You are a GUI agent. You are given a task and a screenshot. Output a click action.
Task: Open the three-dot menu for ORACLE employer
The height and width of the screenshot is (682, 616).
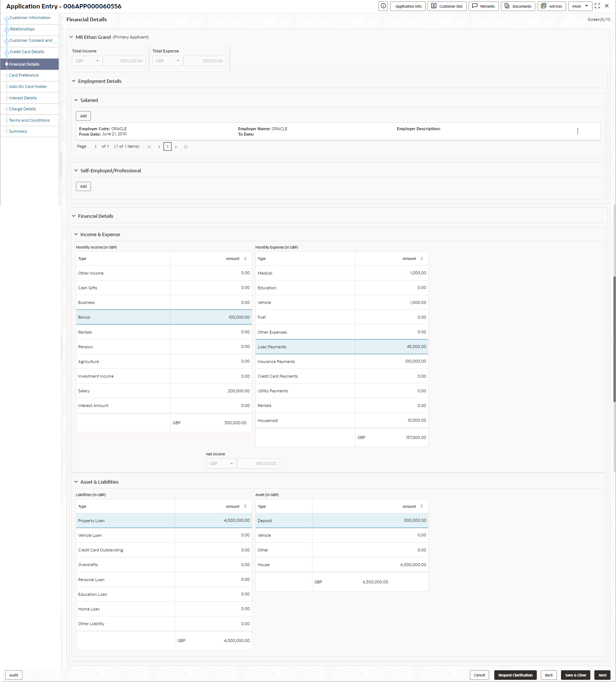pyautogui.click(x=577, y=131)
